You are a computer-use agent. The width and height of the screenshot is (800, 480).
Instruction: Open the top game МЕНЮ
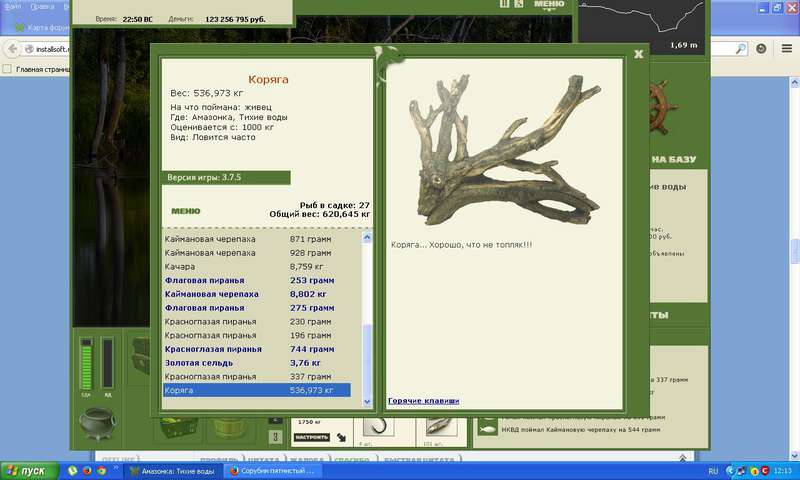click(549, 4)
